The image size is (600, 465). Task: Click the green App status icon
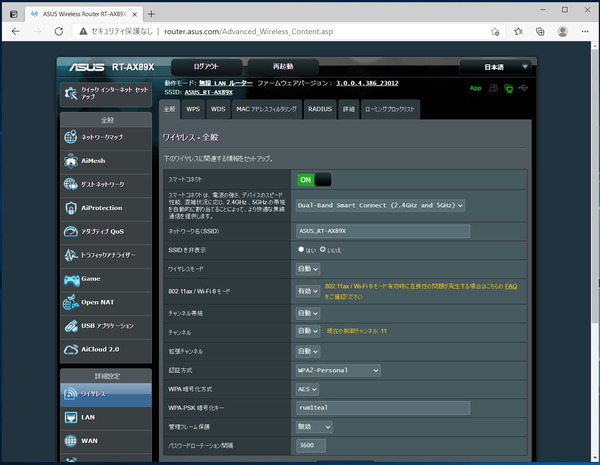[x=475, y=88]
